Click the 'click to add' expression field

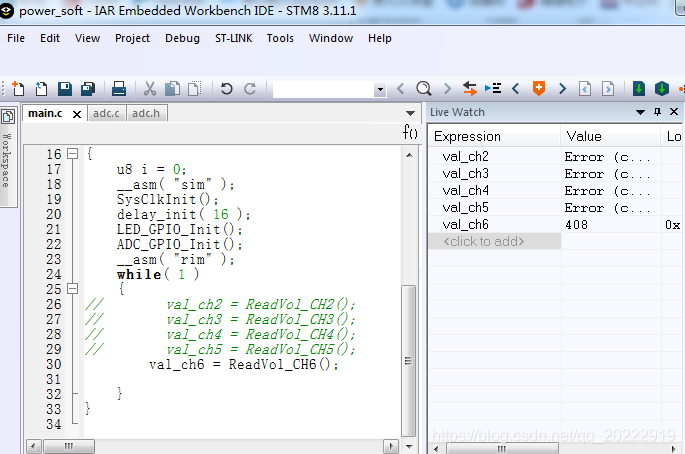[x=484, y=241]
